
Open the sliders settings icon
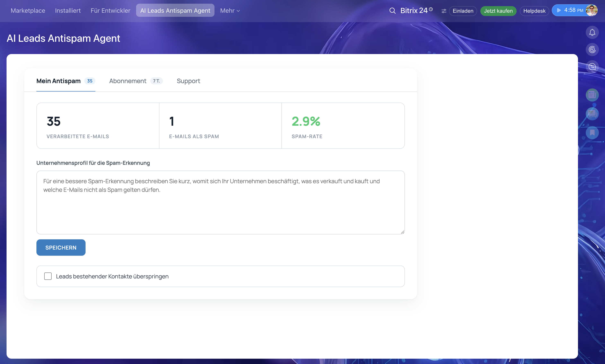coord(444,11)
